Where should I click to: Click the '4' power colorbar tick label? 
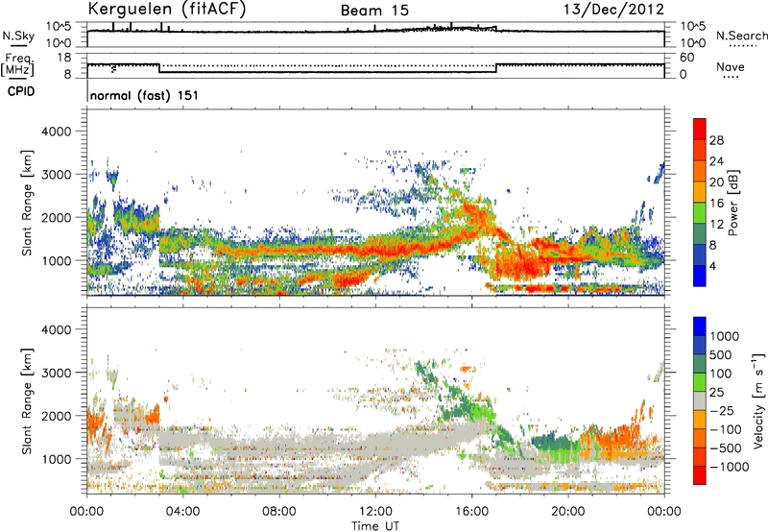[x=712, y=267]
